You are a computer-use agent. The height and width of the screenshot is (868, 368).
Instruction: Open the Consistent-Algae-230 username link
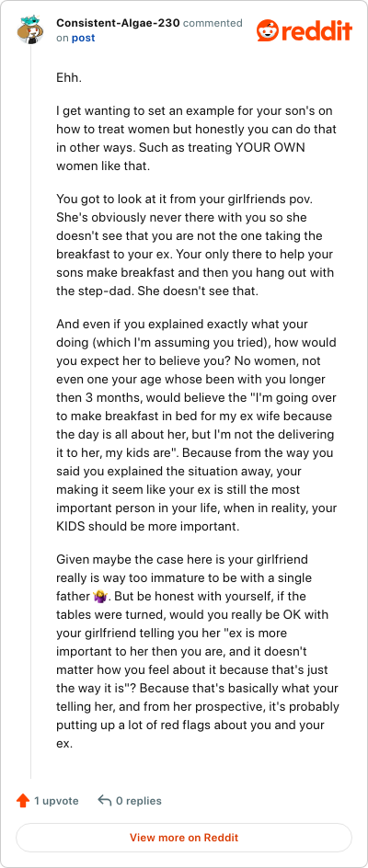[118, 23]
